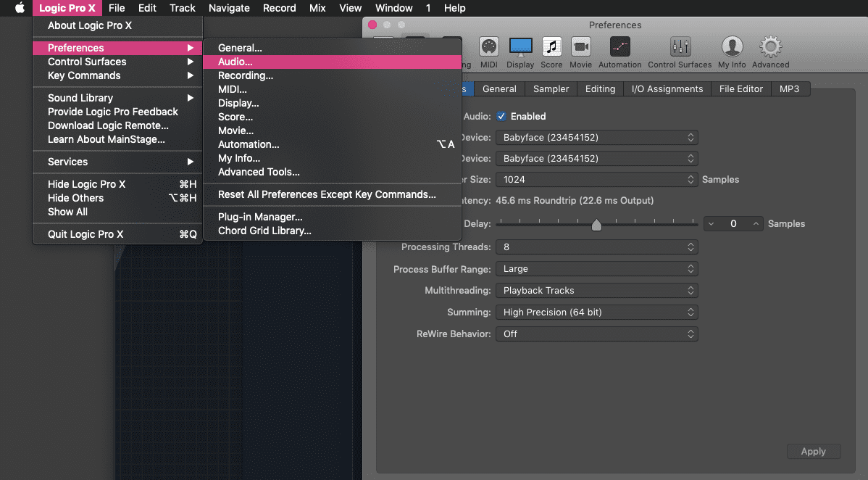Open the Apple menu
The width and height of the screenshot is (868, 480).
(x=20, y=8)
